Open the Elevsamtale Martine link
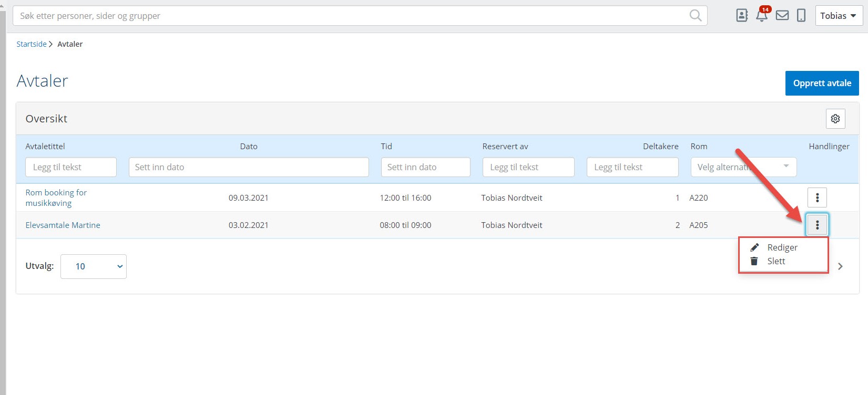Screen dimensions: 868x395 click(63, 225)
